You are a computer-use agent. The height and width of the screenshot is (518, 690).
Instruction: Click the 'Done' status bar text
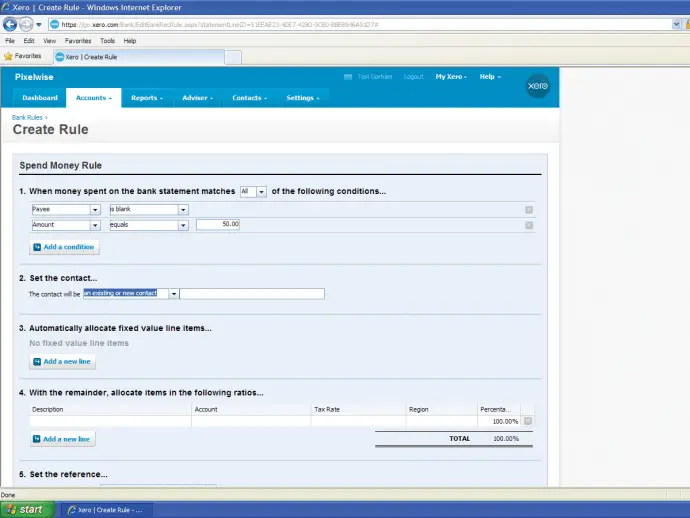pyautogui.click(x=8, y=495)
